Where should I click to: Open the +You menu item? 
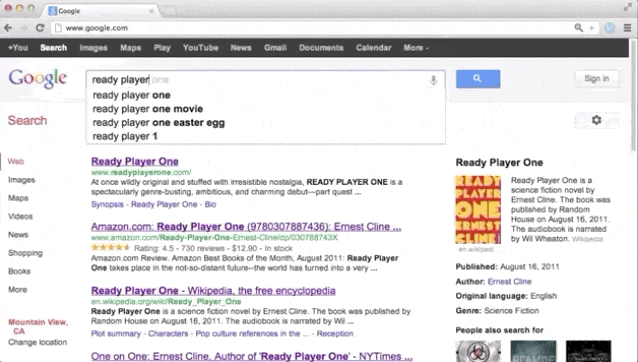pos(18,48)
